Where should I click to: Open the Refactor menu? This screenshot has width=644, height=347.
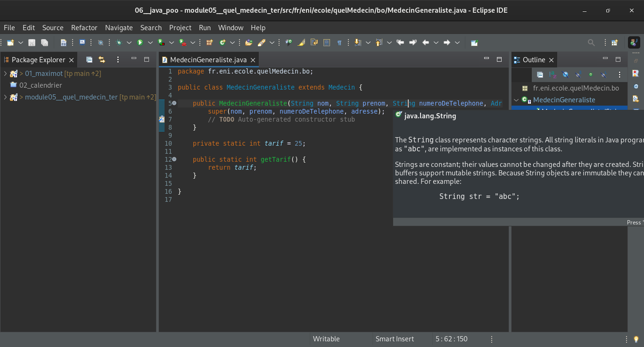click(84, 28)
